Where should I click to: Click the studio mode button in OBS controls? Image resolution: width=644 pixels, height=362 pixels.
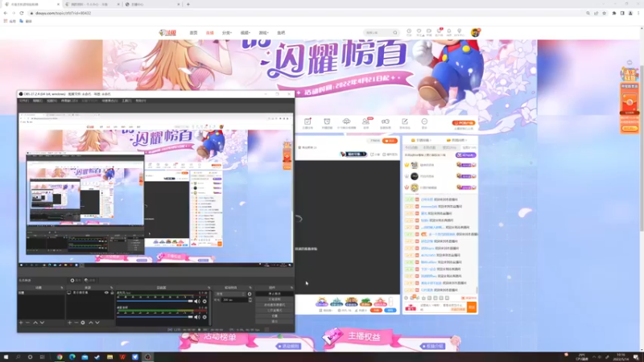pyautogui.click(x=275, y=311)
